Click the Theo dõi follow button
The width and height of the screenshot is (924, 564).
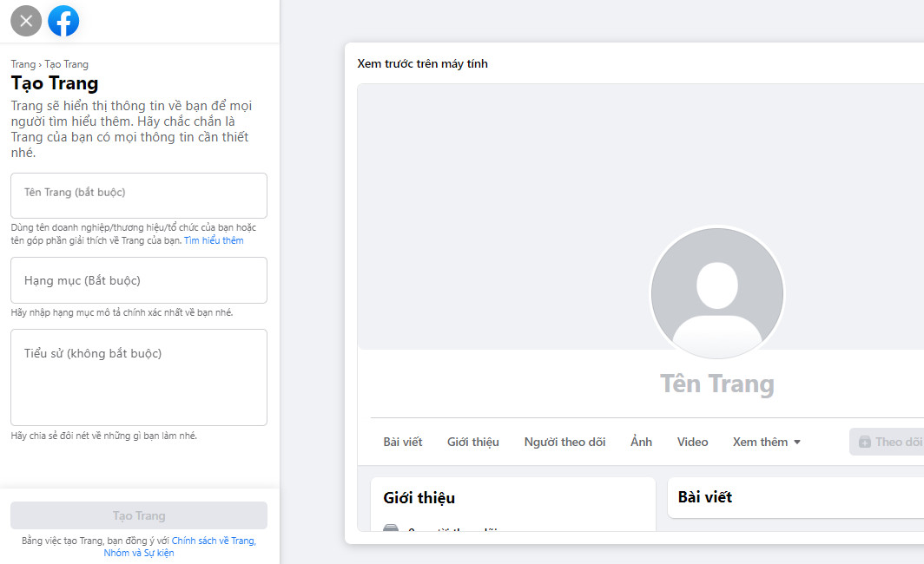tap(888, 443)
